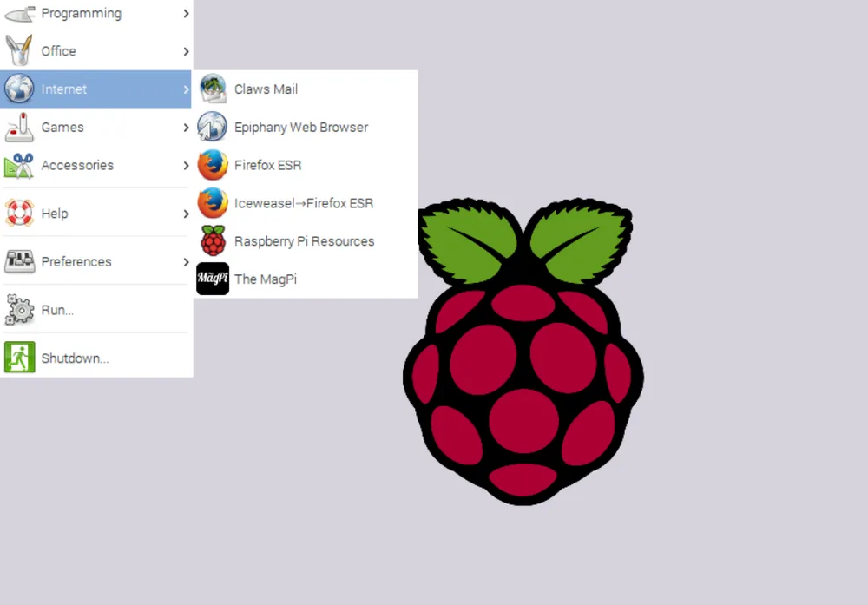Viewport: 868px width, 605px height.
Task: Click the Games joystick icon
Action: (19, 127)
